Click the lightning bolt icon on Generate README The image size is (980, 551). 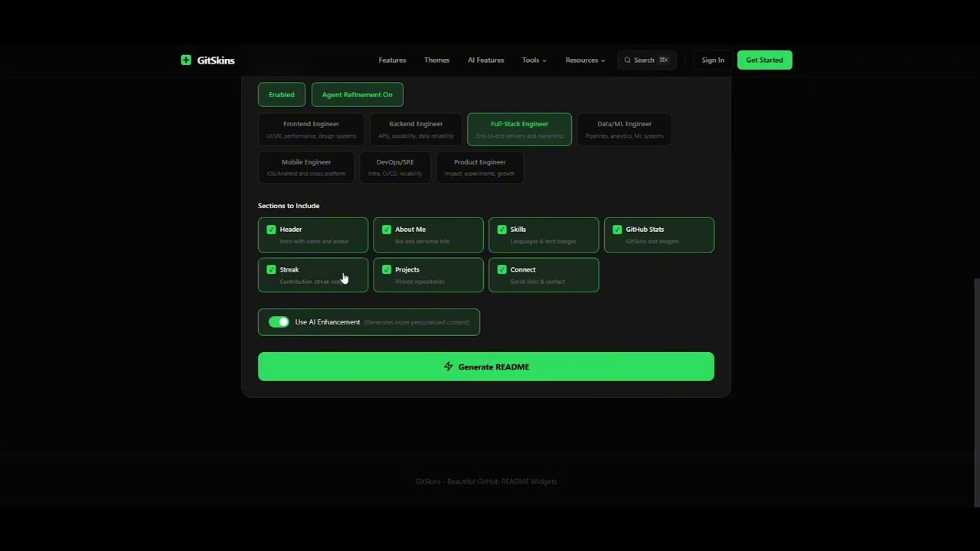(449, 367)
